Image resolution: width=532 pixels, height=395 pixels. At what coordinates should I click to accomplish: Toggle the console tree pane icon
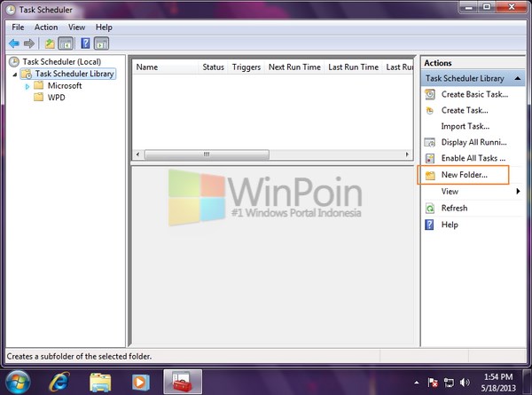tap(66, 43)
